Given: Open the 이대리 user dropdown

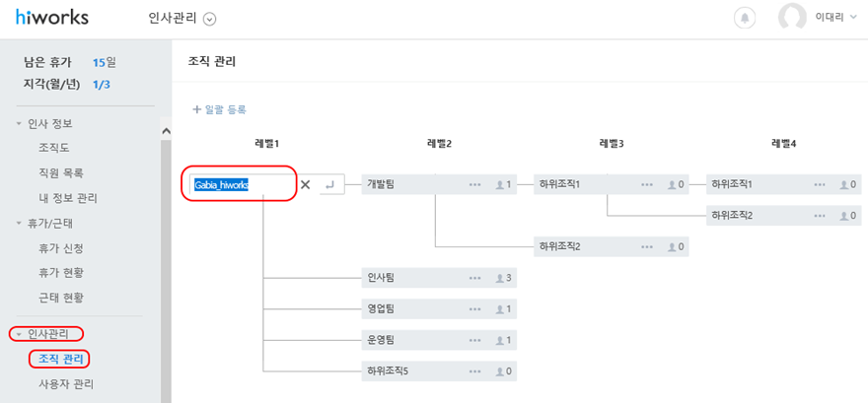Looking at the screenshot, I should pyautogui.click(x=836, y=18).
